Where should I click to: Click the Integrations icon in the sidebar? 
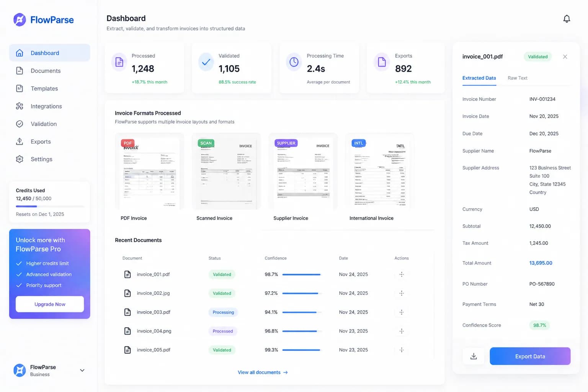(x=20, y=106)
